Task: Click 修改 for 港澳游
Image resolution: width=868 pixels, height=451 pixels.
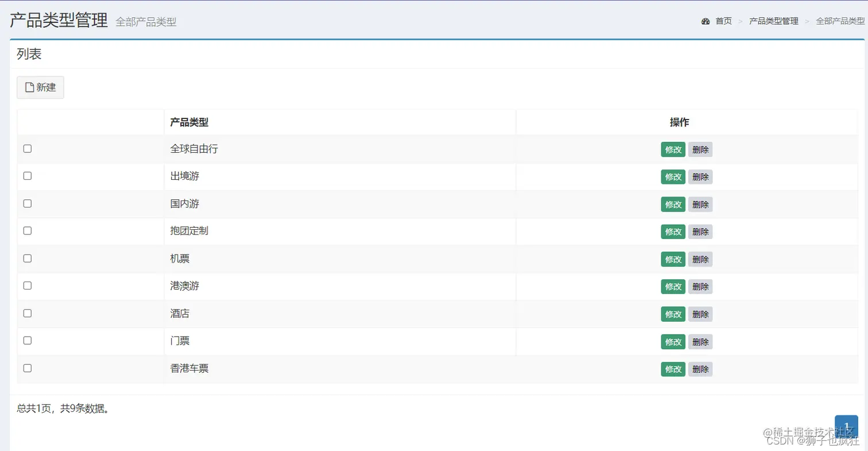Action: [673, 287]
